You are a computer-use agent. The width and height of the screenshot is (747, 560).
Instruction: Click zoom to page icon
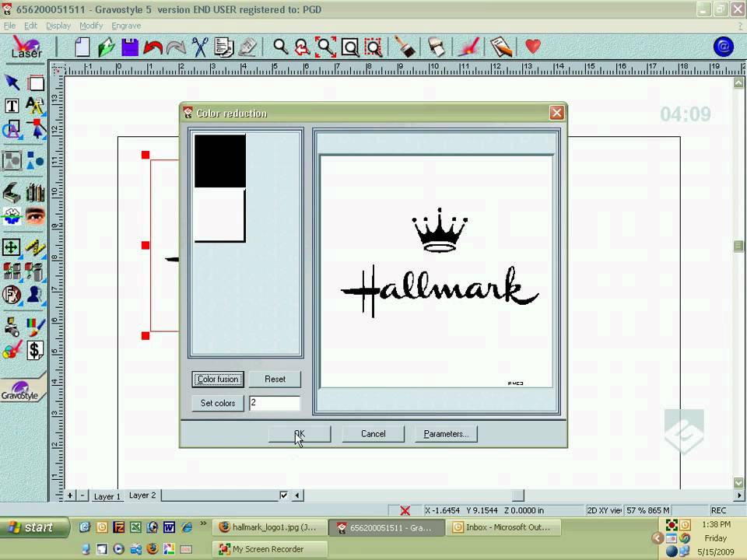click(x=350, y=47)
